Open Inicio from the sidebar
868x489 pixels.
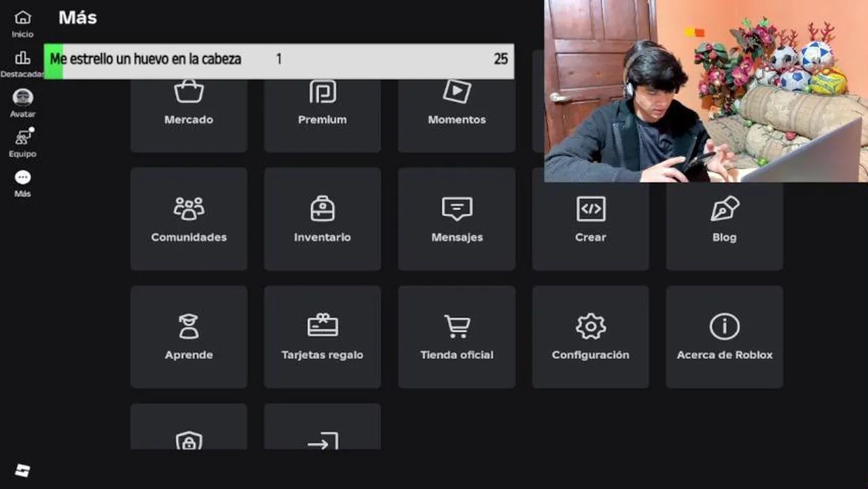pos(22,23)
